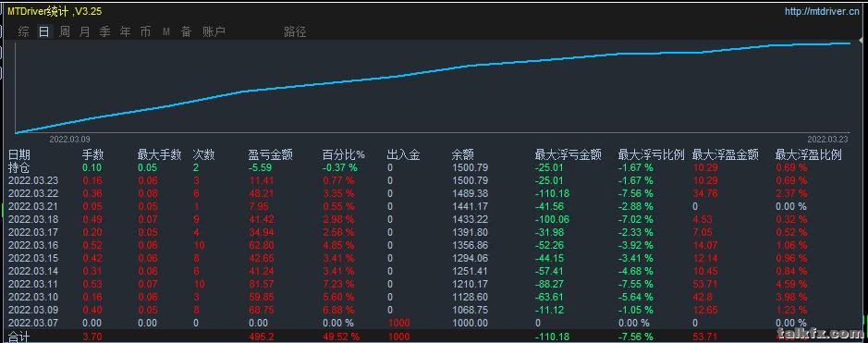Screen dimensions: 868x343
Task: Click the 最大浮盈比例 column header
Action: 808,155
